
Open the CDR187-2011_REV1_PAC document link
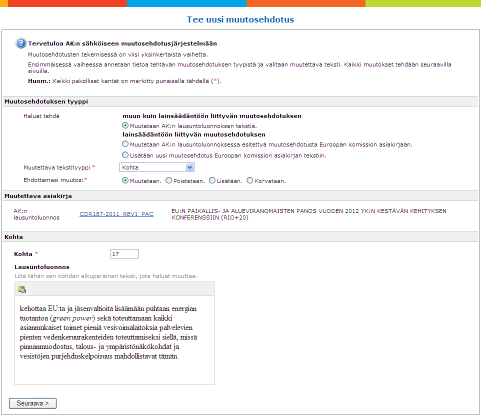[116, 214]
